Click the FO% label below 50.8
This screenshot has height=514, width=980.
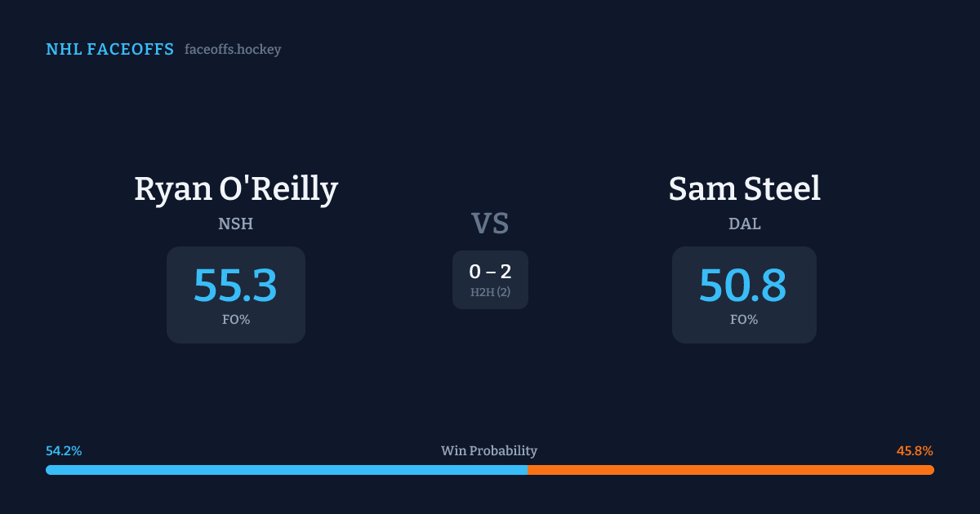[x=744, y=320]
